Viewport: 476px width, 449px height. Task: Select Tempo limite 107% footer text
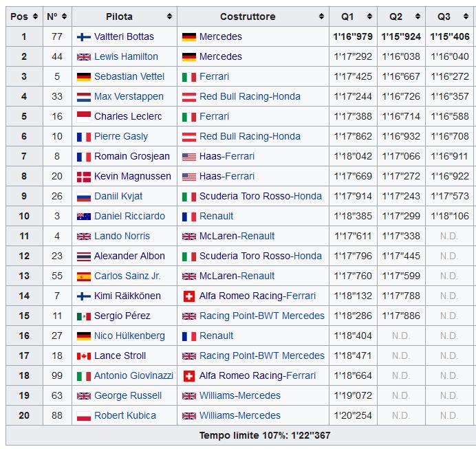point(265,436)
